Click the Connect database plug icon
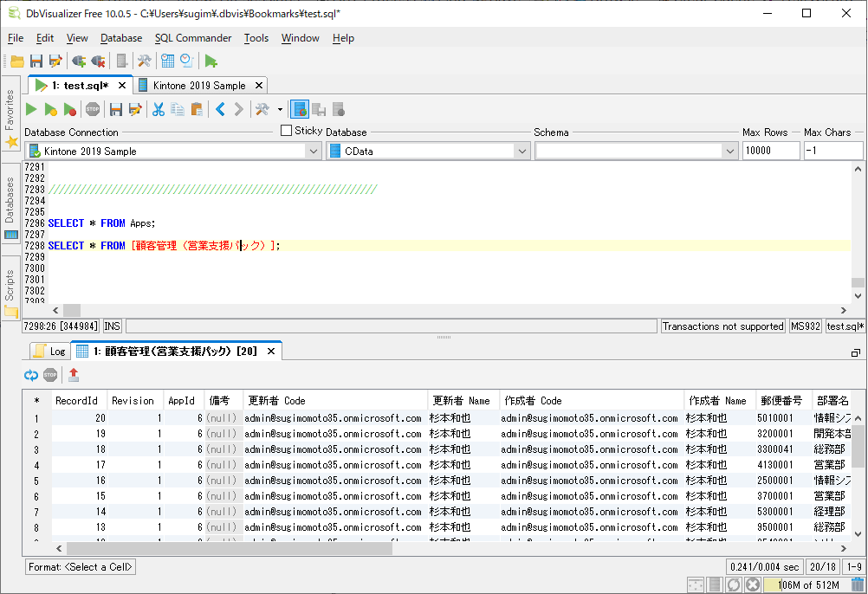868x594 pixels. 79,61
